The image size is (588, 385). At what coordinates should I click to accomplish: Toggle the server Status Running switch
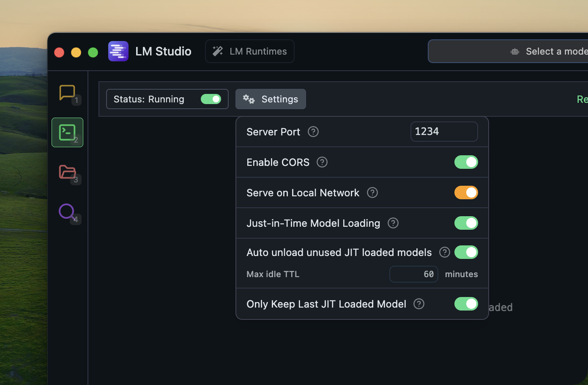[x=211, y=99]
